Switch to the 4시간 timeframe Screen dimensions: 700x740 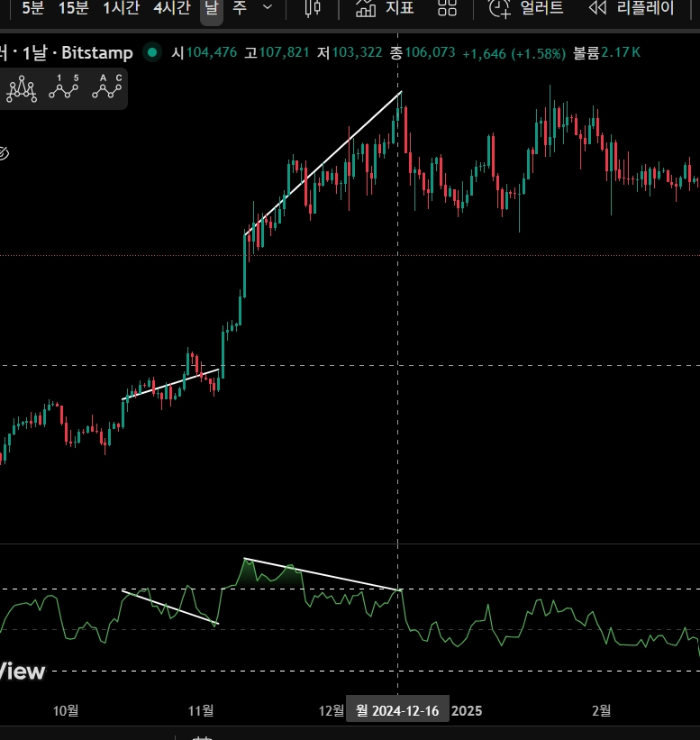(x=172, y=8)
